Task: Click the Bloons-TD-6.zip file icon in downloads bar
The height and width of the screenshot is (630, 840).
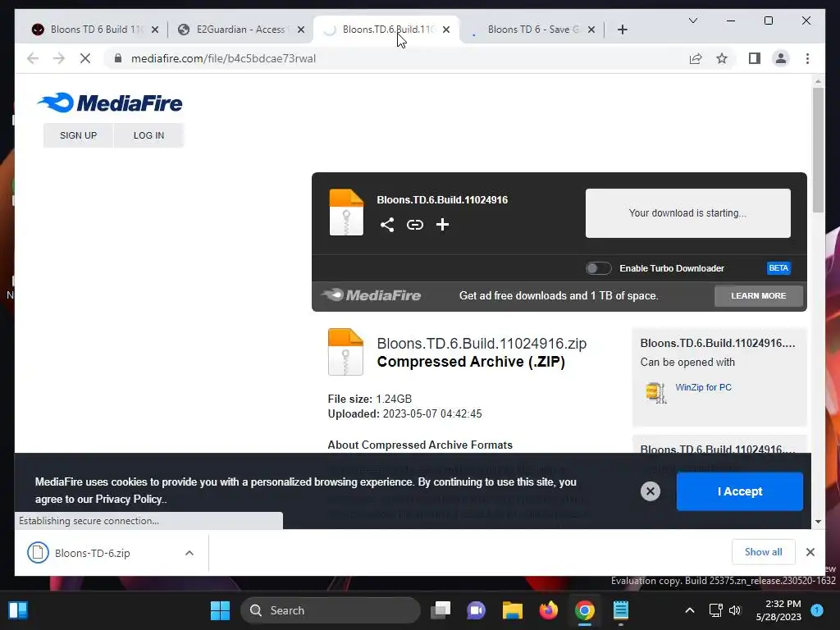Action: [x=38, y=553]
